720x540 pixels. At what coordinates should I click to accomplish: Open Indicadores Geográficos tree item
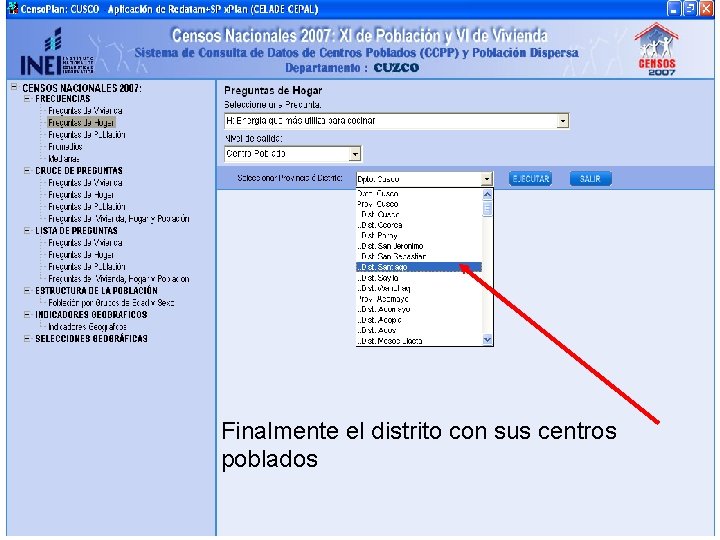(87, 327)
